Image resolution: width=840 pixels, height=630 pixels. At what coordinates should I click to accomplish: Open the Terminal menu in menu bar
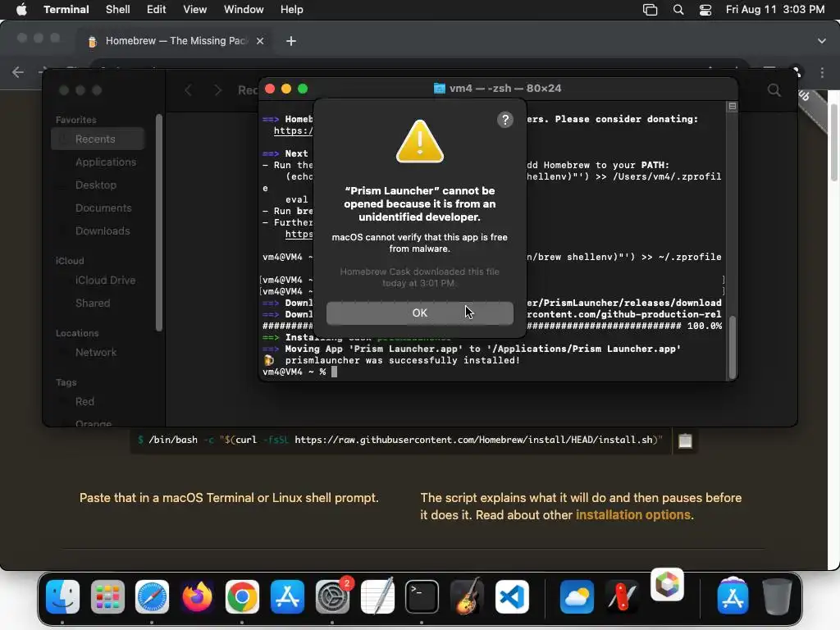tap(66, 10)
